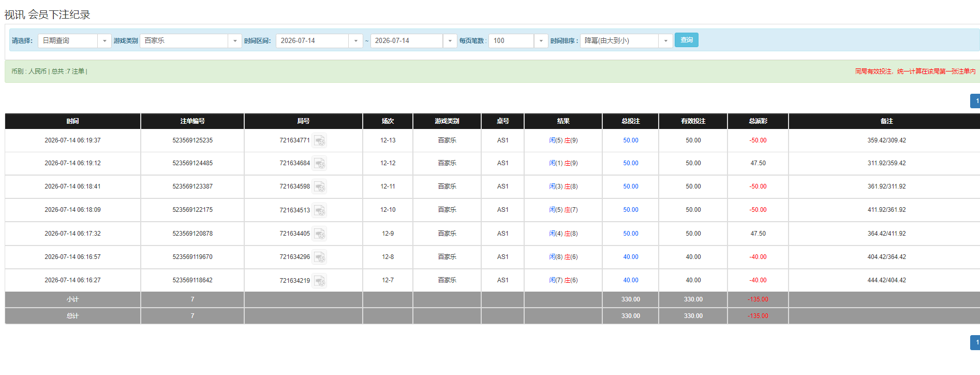This screenshot has height=375, width=980.
Task: Click bet number 523569120878
Action: [x=192, y=234]
